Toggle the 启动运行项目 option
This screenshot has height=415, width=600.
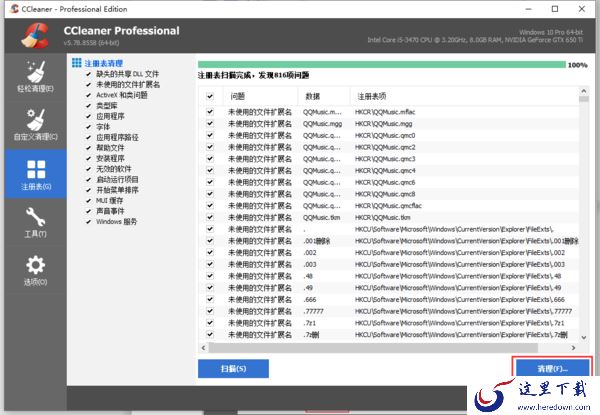point(88,179)
